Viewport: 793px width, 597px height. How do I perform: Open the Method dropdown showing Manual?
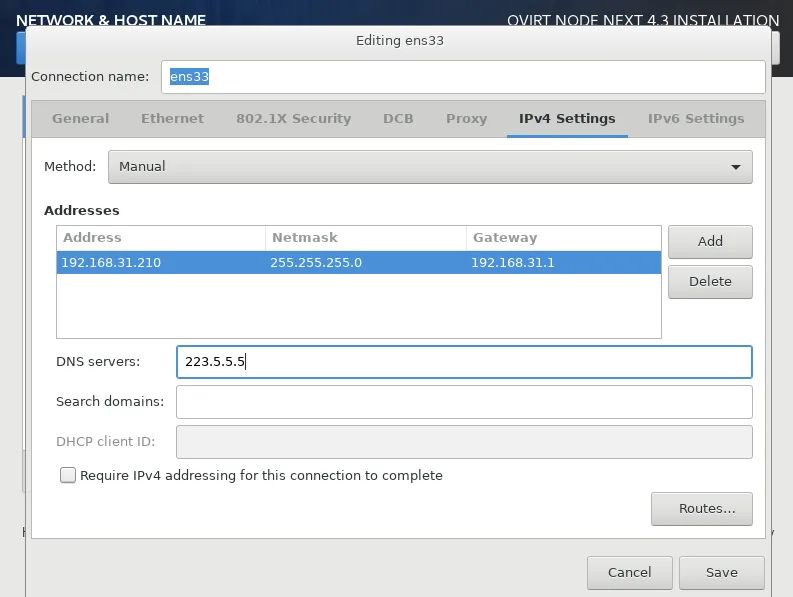click(430, 166)
